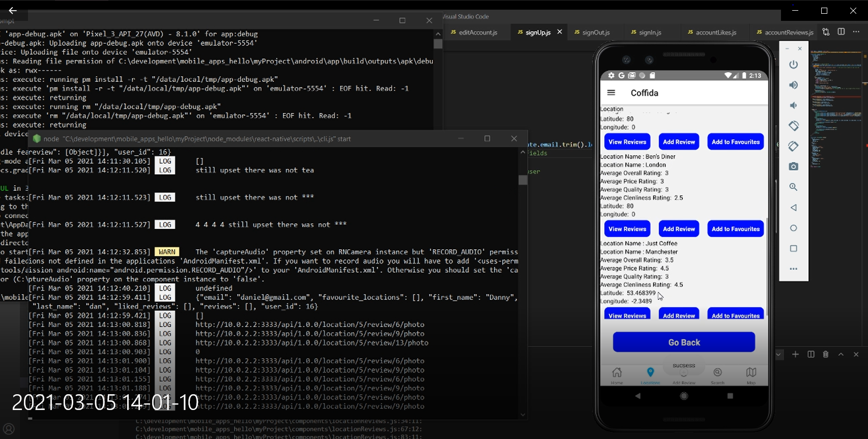
Task: Tap the Android back button below the app
Action: (638, 396)
